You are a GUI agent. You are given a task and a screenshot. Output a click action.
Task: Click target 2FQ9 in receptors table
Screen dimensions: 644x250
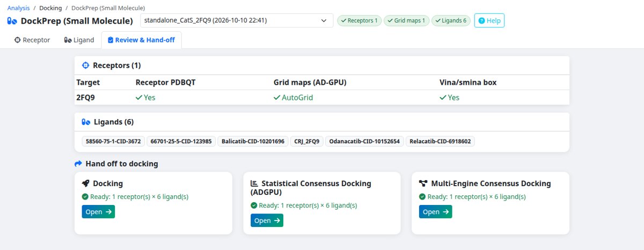[x=85, y=98]
